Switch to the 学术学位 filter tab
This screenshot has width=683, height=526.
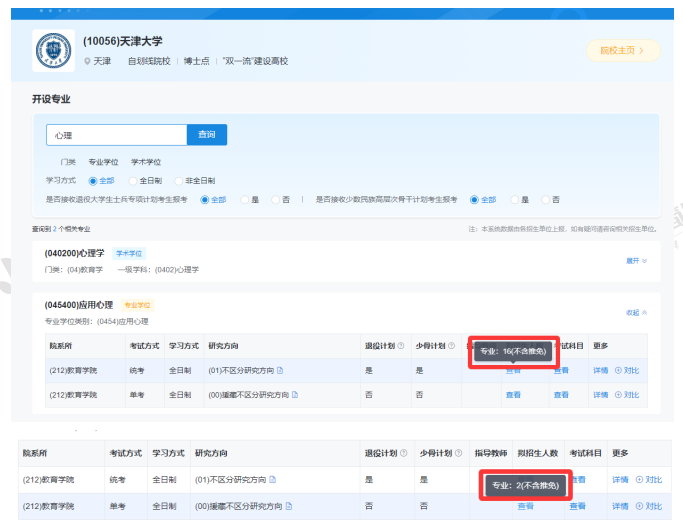click(146, 162)
